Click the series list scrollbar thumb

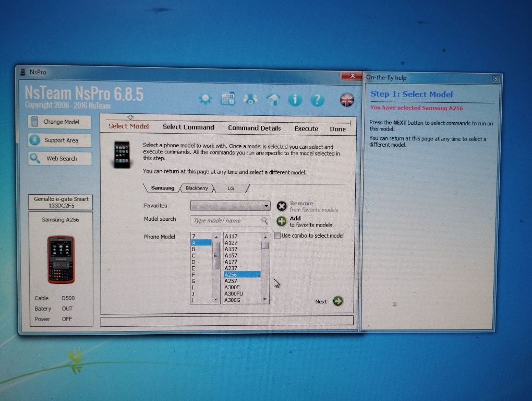point(215,255)
